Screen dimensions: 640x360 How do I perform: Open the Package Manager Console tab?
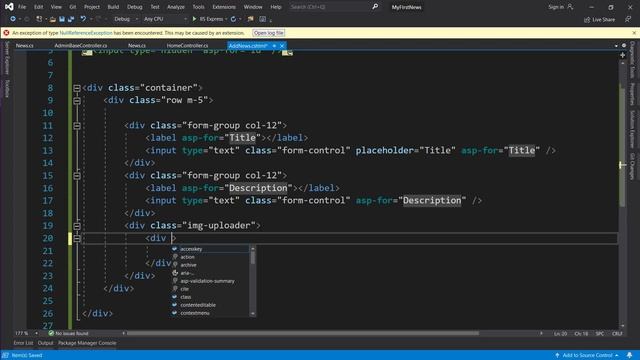(x=87, y=343)
